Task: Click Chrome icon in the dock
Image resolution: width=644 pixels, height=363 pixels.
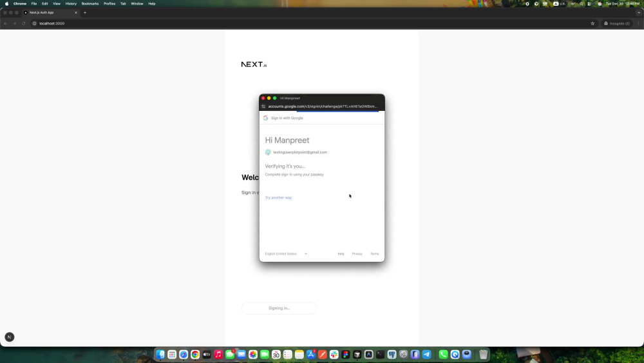Action: coord(195,355)
